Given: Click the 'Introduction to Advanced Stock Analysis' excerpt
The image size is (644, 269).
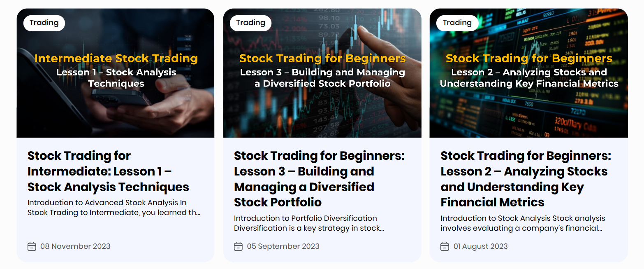Looking at the screenshot, I should (114, 208).
